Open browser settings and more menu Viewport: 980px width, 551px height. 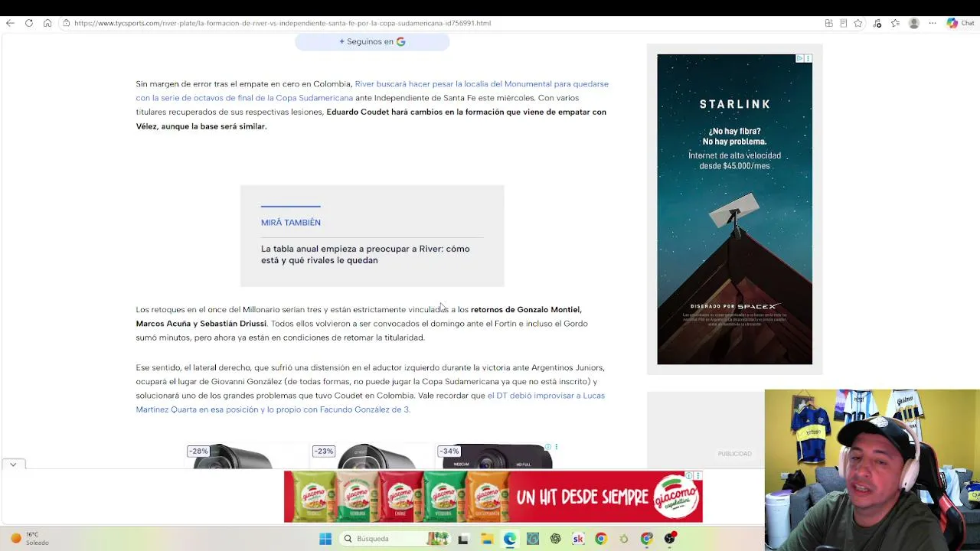(933, 23)
